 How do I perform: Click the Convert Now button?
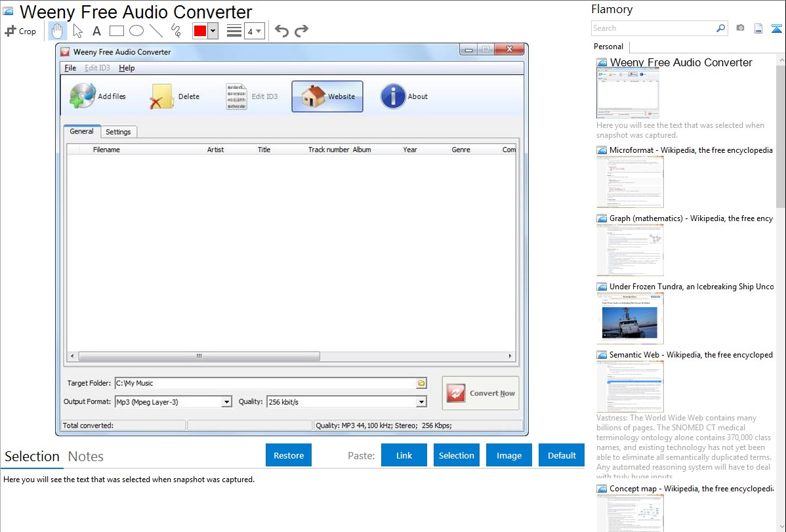pyautogui.click(x=480, y=393)
